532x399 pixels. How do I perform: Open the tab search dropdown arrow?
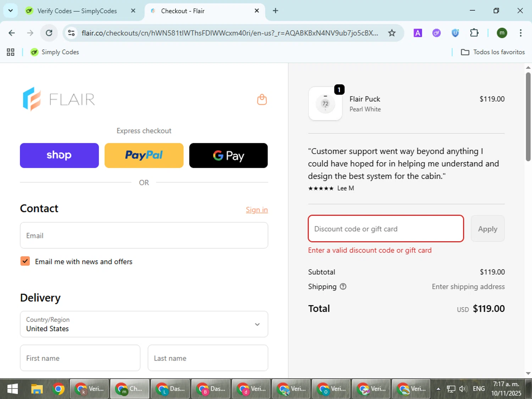11,11
